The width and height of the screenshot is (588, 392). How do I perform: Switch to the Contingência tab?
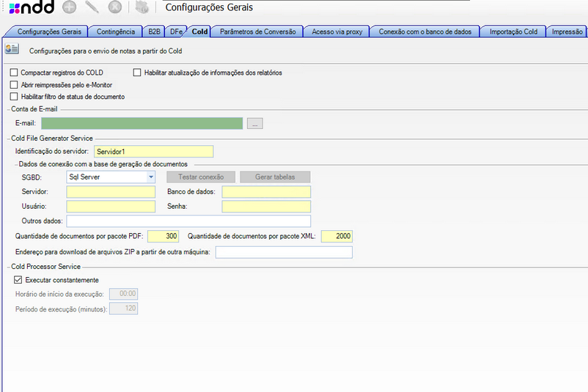[x=116, y=32]
